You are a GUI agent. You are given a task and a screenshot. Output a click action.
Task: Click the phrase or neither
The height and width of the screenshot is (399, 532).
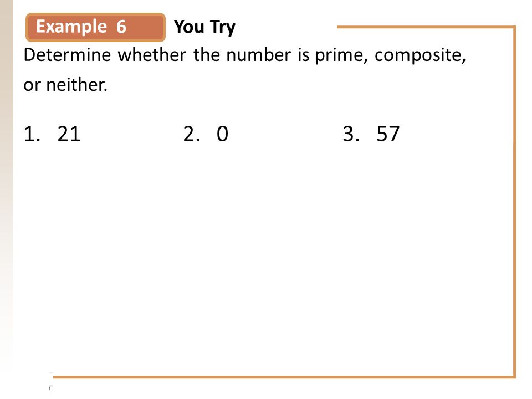tap(65, 85)
